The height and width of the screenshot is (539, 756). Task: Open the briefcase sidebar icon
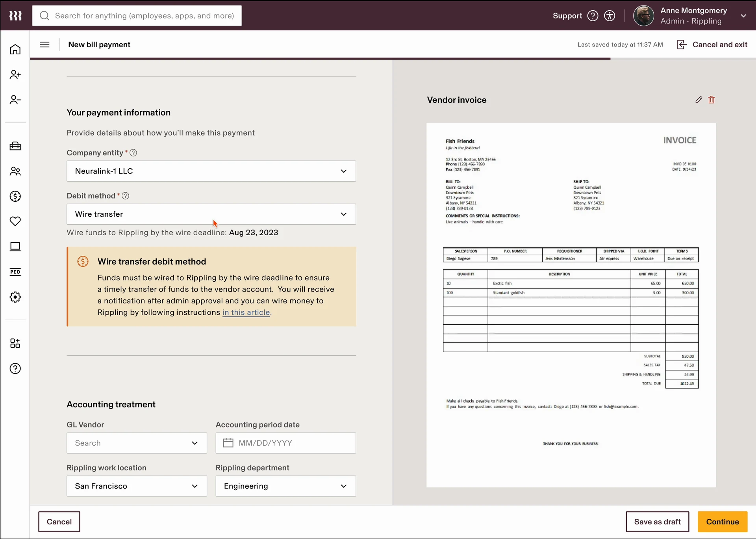click(x=15, y=146)
